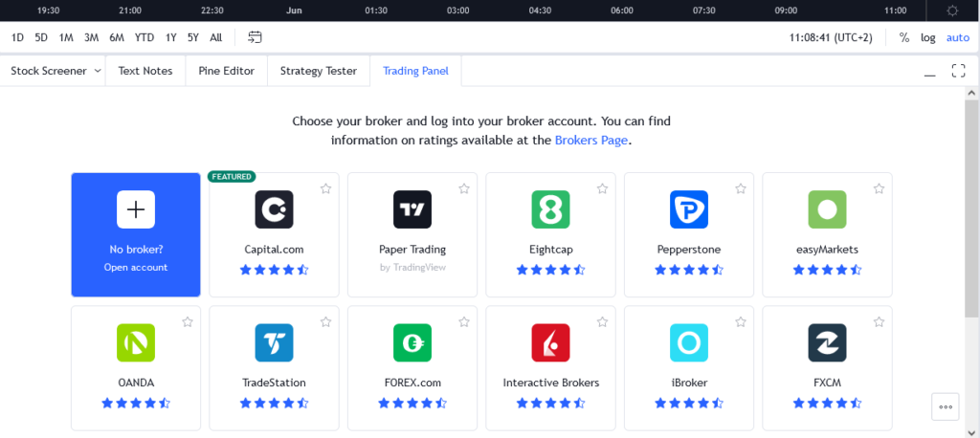Select the Trading Panel tab

coord(415,71)
